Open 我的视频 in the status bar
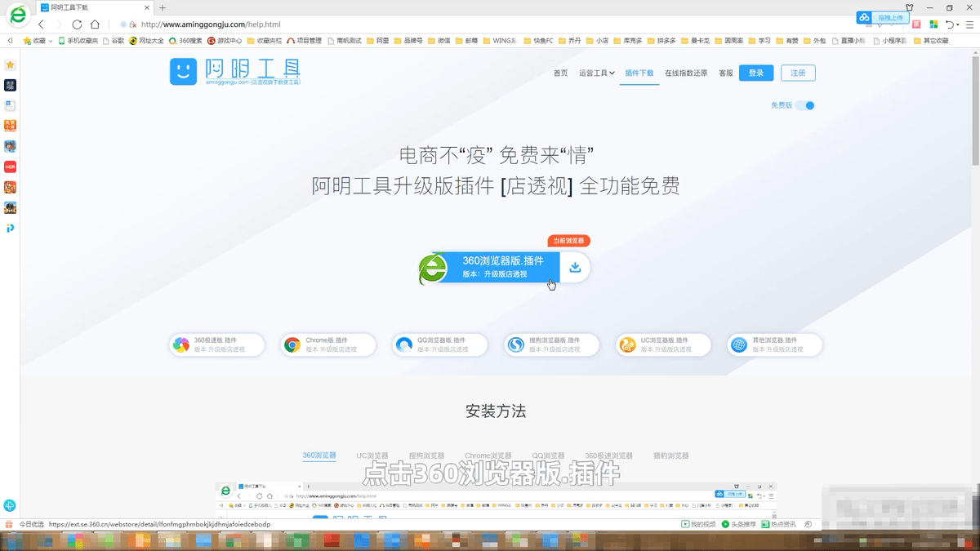Image resolution: width=980 pixels, height=551 pixels. (x=698, y=524)
